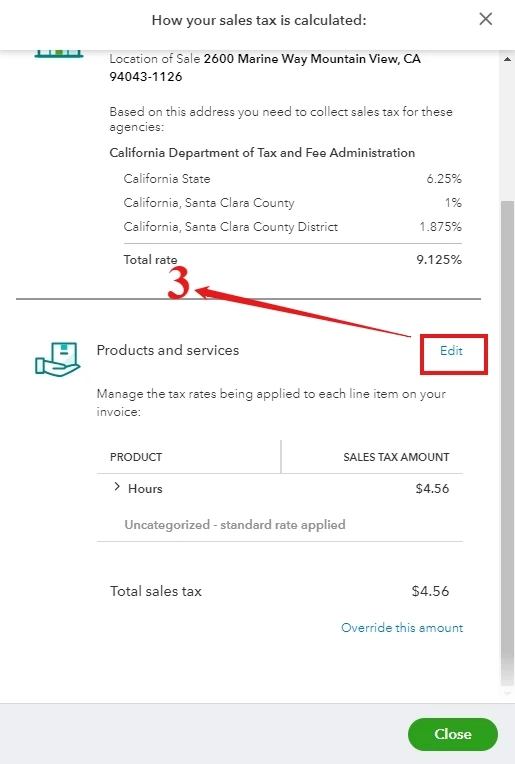Select the SALES TAX AMOUNT column header
The height and width of the screenshot is (764, 515).
[x=396, y=457]
